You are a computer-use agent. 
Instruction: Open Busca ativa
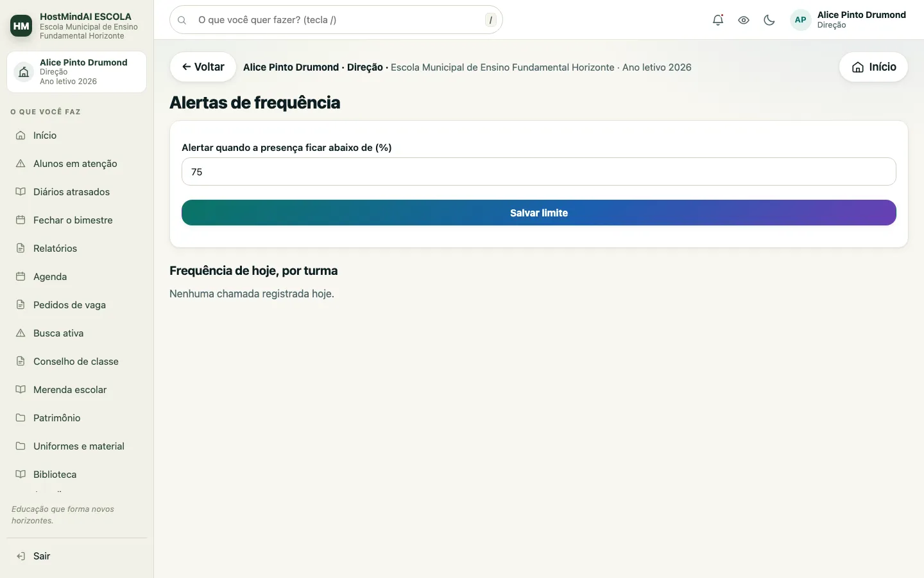tap(77, 333)
